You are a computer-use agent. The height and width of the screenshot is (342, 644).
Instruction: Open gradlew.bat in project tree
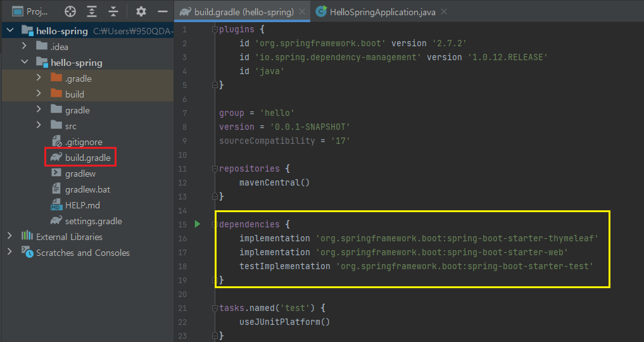[x=87, y=189]
